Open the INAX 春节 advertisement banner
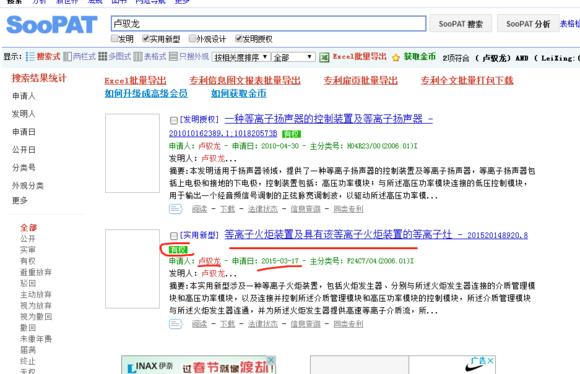This screenshot has height=374, width=580. pos(199,365)
